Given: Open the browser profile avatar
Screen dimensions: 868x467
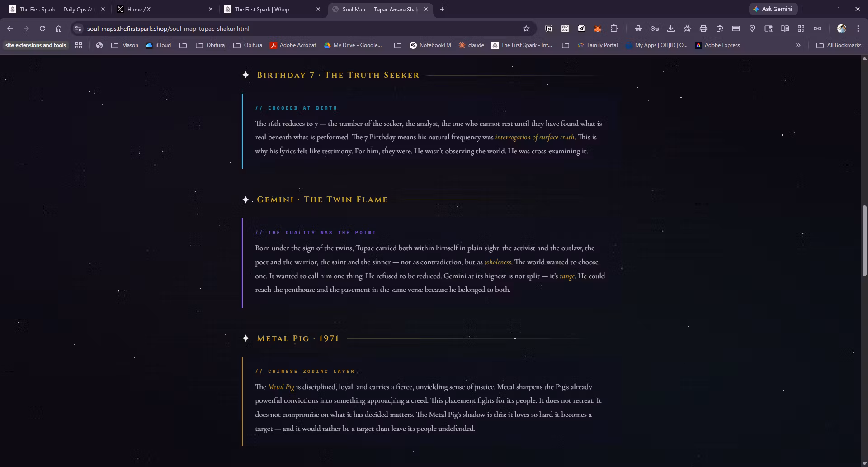Looking at the screenshot, I should (842, 29).
